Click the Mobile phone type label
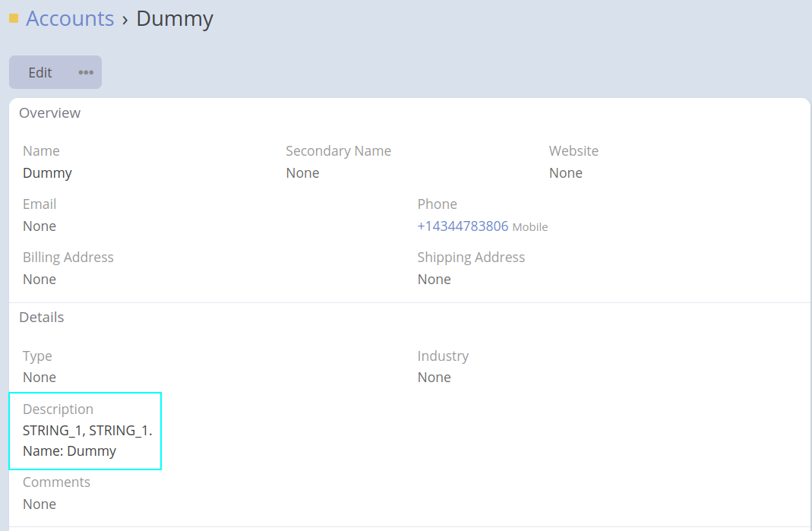This screenshot has height=531, width=812. [530, 227]
